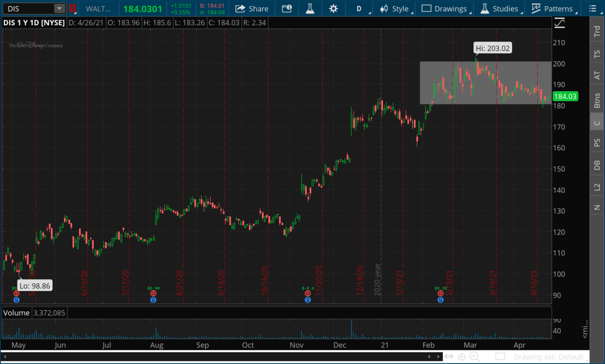The image size is (605, 364).
Task: Click the horizontal compress/expand chart icon
Action: point(450,356)
